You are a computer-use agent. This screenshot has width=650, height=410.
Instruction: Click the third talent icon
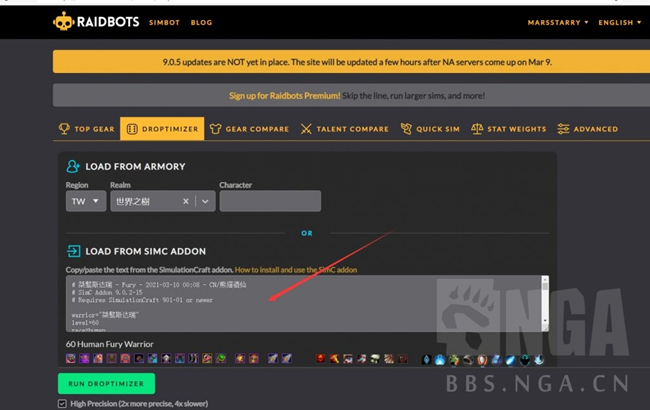[x=348, y=359]
